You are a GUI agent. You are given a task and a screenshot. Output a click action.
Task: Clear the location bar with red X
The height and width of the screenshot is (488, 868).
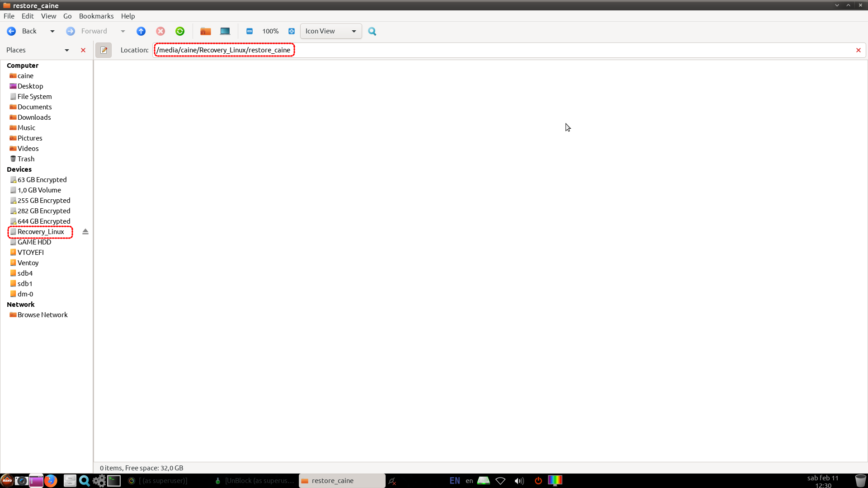coord(858,50)
